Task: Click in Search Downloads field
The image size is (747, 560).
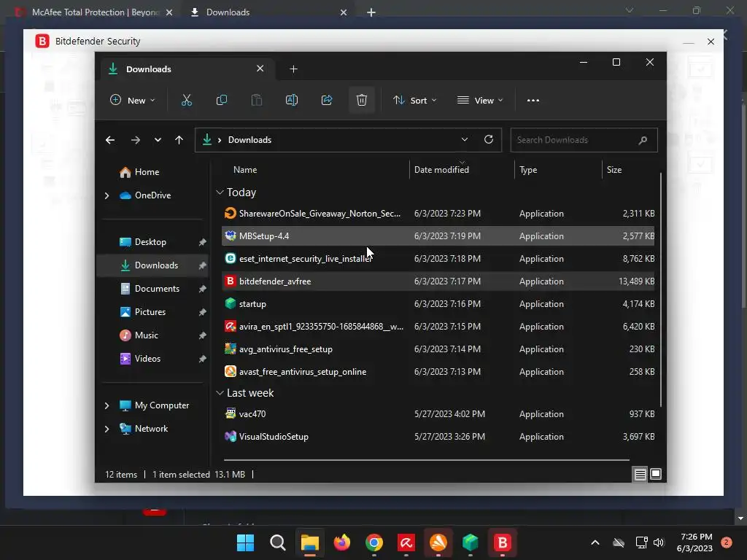Action: pos(584,140)
